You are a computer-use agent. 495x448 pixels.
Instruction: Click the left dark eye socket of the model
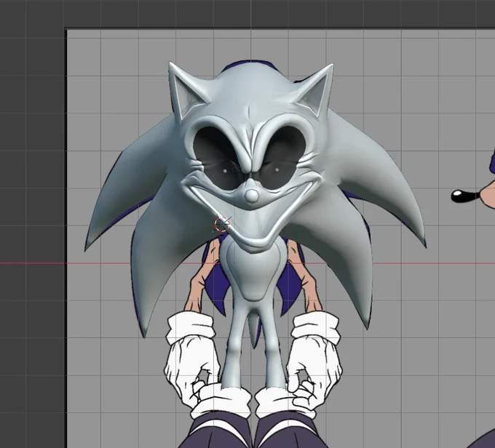click(218, 158)
